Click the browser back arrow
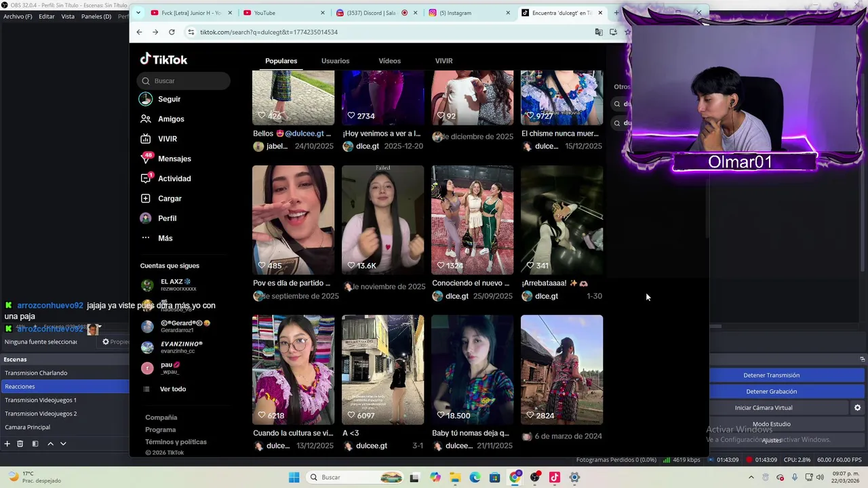 (x=139, y=32)
